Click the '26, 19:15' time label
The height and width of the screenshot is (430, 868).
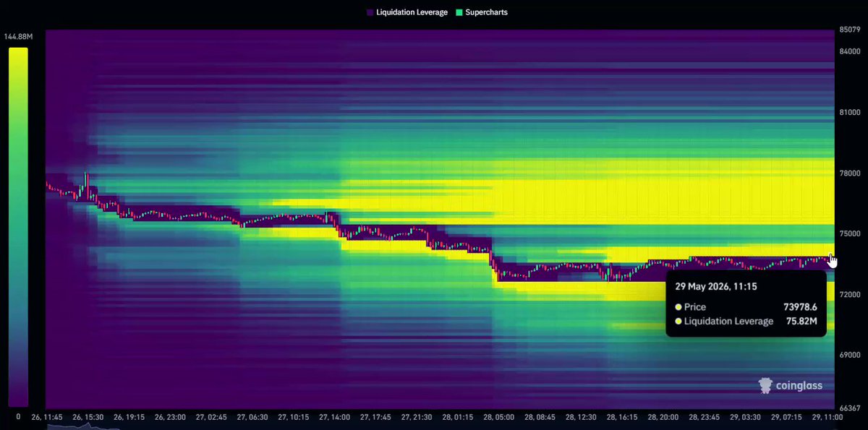[129, 417]
